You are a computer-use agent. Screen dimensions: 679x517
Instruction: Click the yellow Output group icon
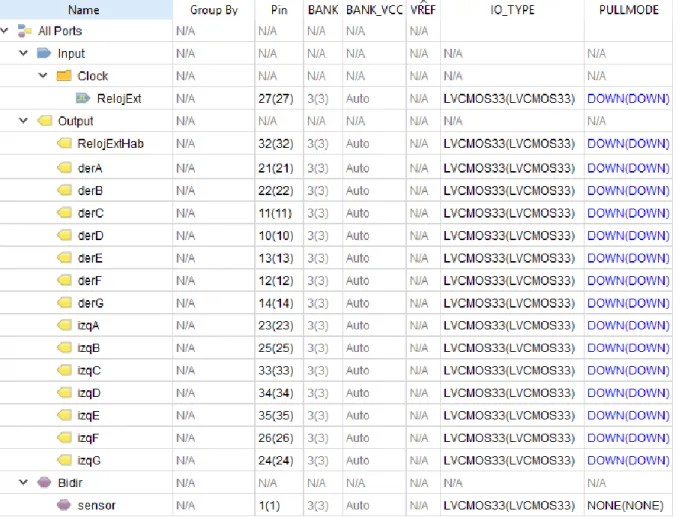coord(45,121)
